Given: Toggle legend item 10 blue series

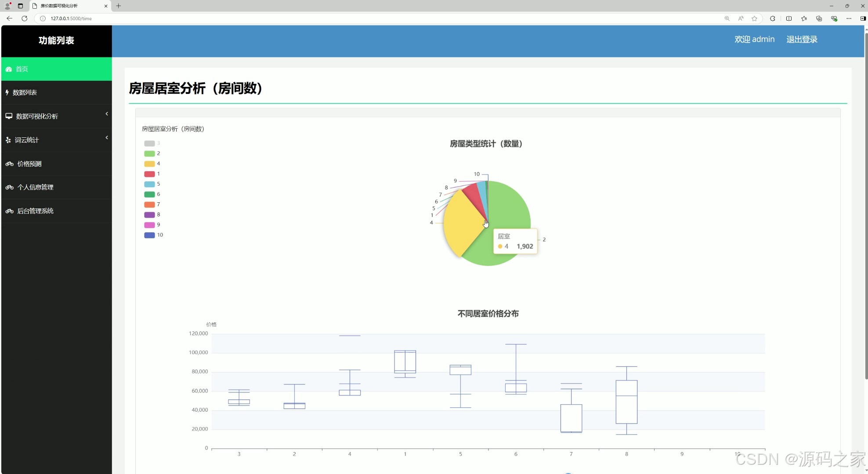Looking at the screenshot, I should (x=149, y=235).
